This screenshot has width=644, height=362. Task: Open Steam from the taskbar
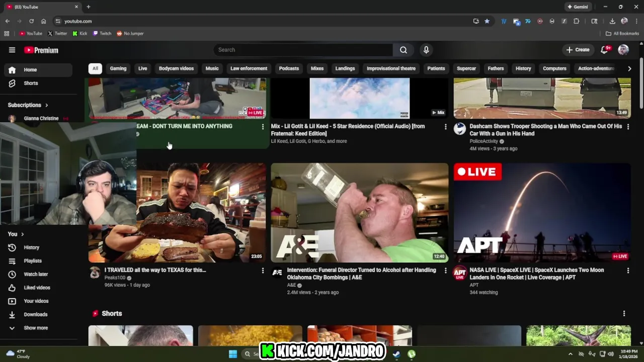396,354
